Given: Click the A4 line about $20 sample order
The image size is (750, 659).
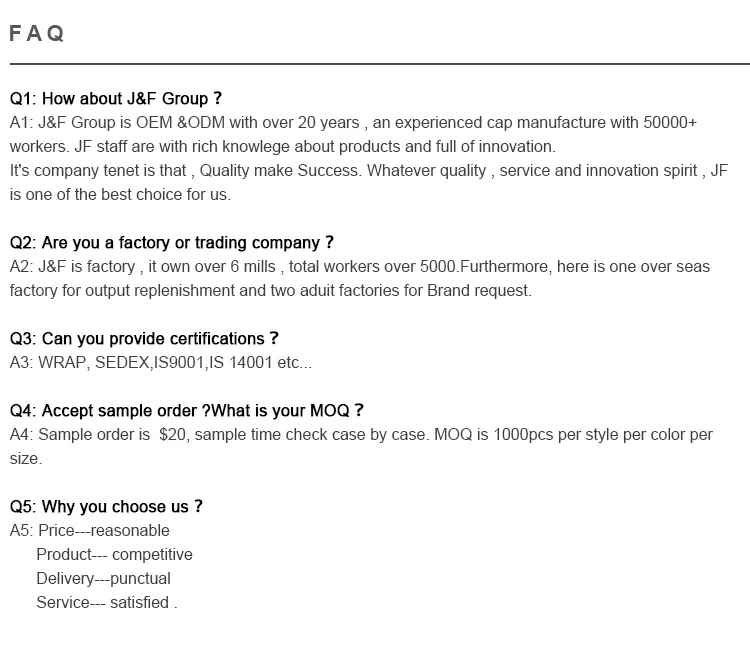Looking at the screenshot, I should [361, 435].
